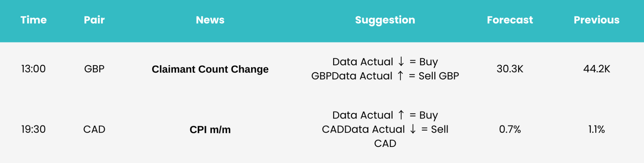Select the 44.2K previous value

[597, 69]
